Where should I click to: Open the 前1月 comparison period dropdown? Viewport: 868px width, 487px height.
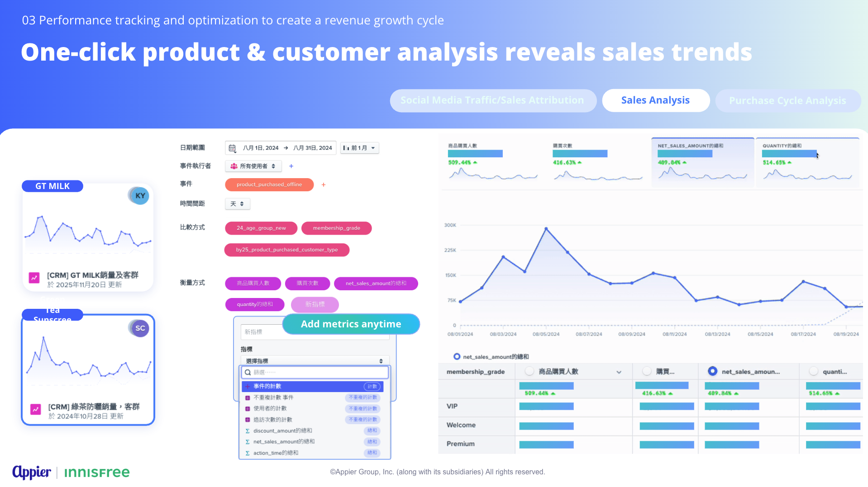tap(360, 148)
